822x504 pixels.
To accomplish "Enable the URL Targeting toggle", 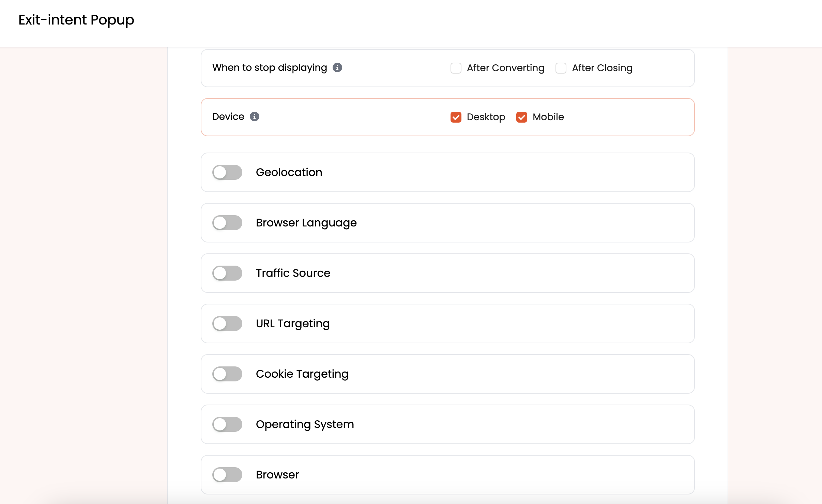I will (228, 323).
